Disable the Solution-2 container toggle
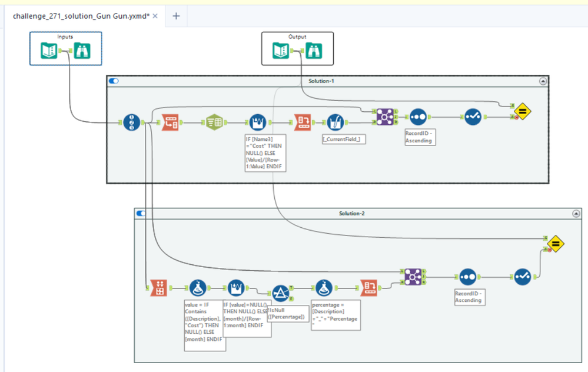588x372 pixels. (141, 214)
